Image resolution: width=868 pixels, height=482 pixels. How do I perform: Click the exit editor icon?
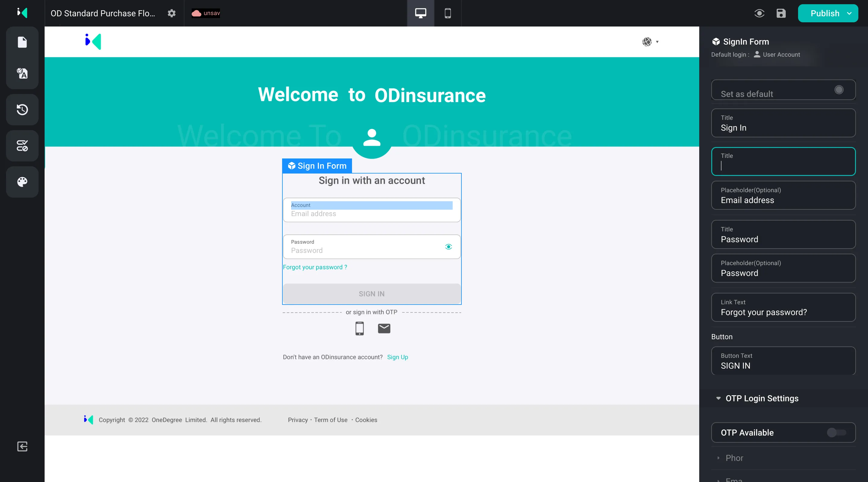pyautogui.click(x=22, y=446)
